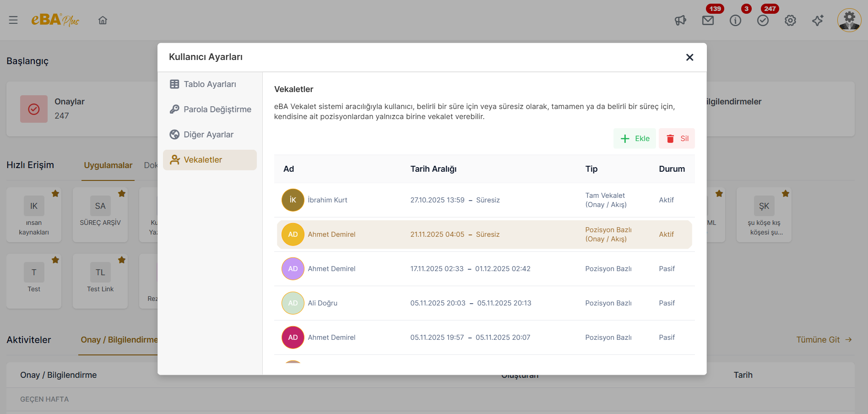Select the Vekaletler settings section
Viewport: 868px width, 414px height.
point(210,160)
